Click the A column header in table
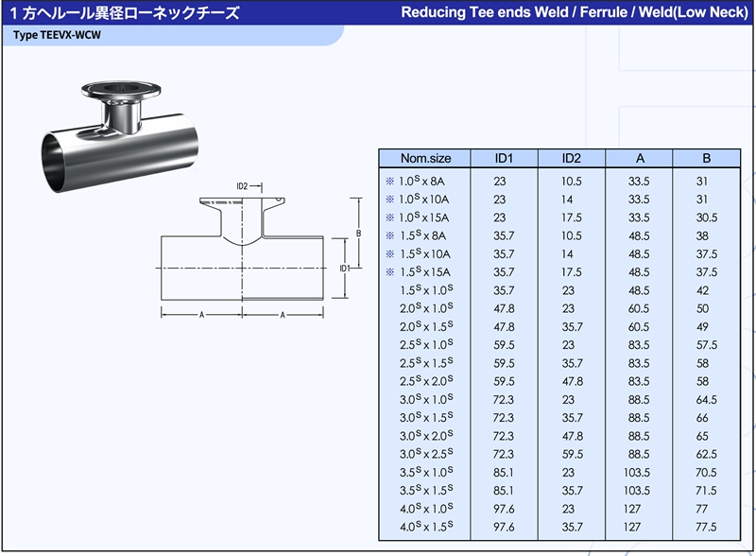756x556 pixels. [x=639, y=159]
